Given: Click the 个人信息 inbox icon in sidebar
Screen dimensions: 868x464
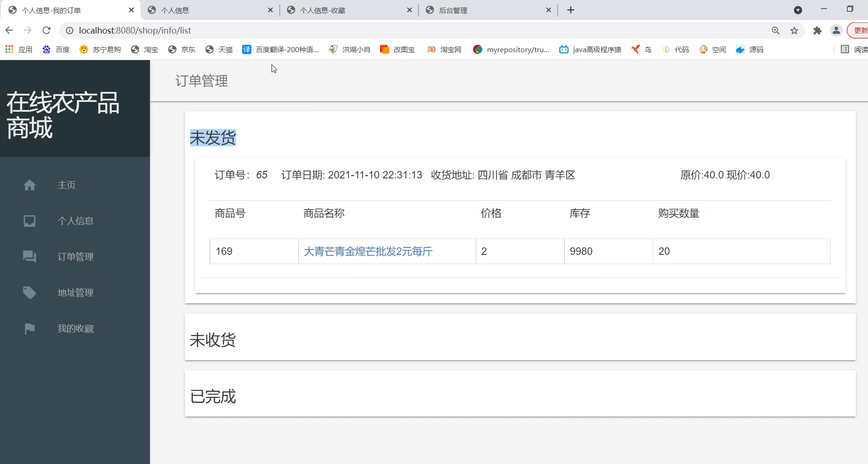Looking at the screenshot, I should 29,221.
